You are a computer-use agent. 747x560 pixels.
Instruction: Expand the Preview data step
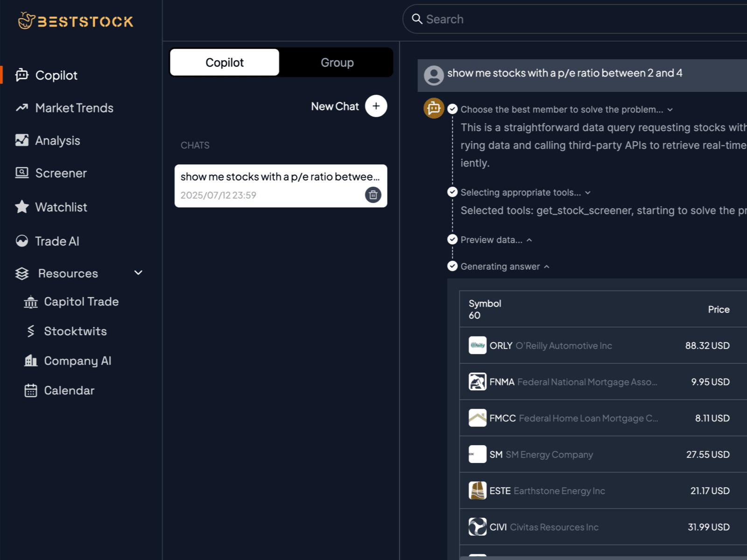529,240
